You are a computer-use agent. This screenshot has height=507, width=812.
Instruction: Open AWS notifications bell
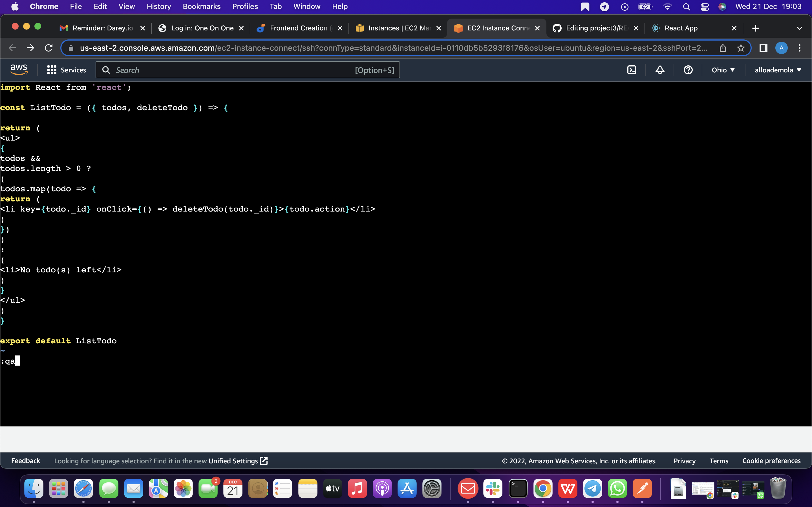click(x=659, y=70)
